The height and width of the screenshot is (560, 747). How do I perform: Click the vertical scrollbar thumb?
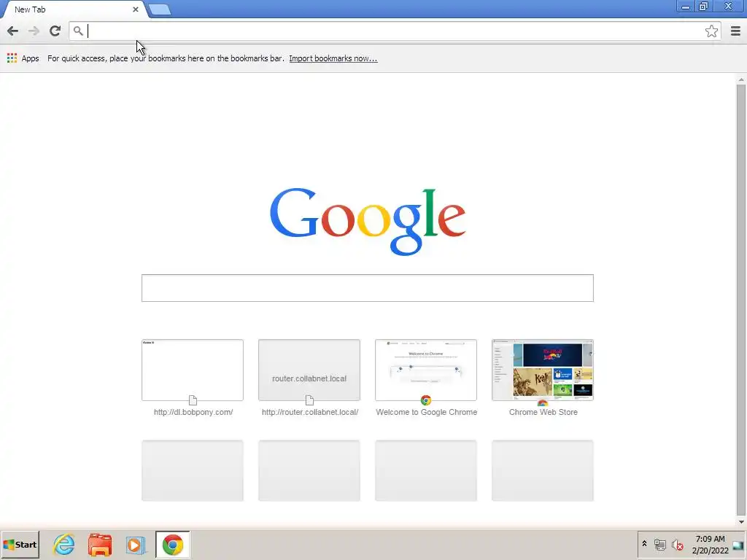click(x=741, y=299)
